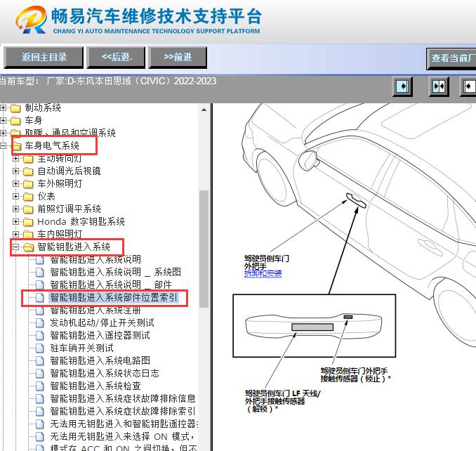Expand the 制动系统 folder

tap(3, 107)
